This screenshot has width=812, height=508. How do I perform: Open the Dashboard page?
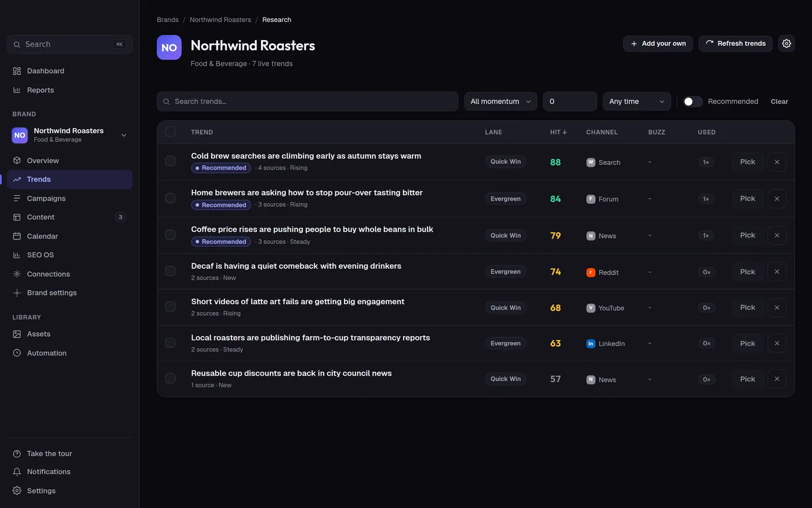pos(70,71)
